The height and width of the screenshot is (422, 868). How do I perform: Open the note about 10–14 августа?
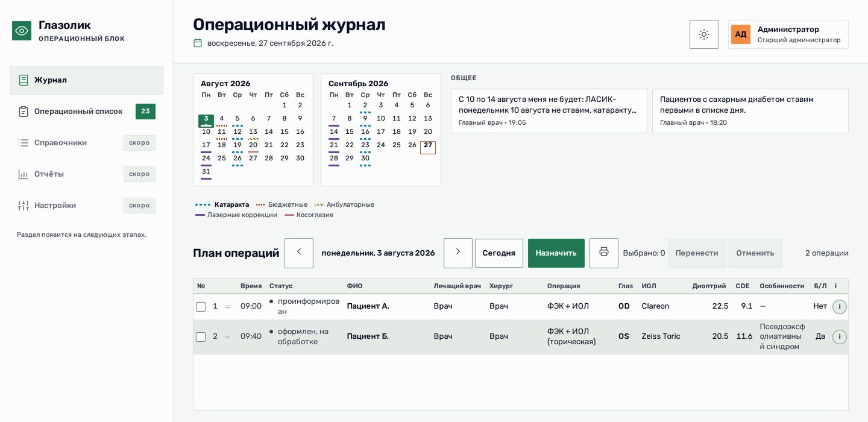click(x=549, y=111)
